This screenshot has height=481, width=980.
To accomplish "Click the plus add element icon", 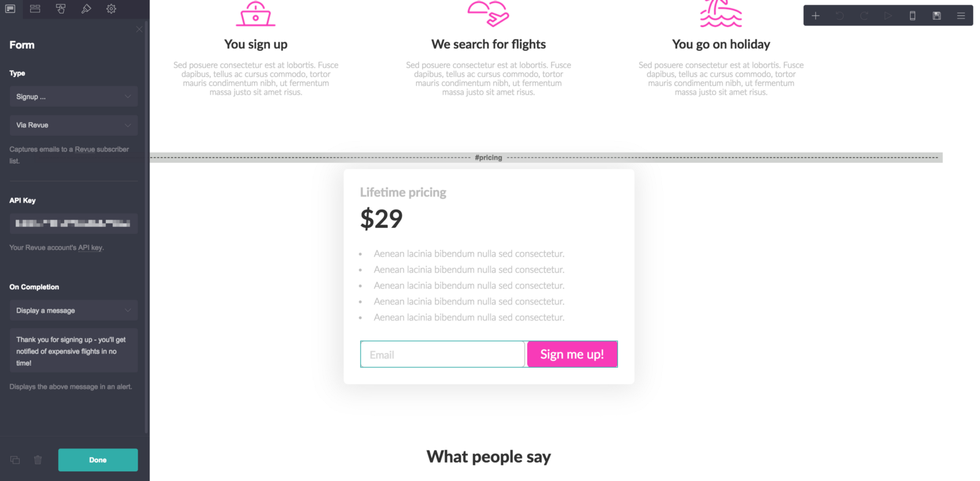I will tap(816, 16).
